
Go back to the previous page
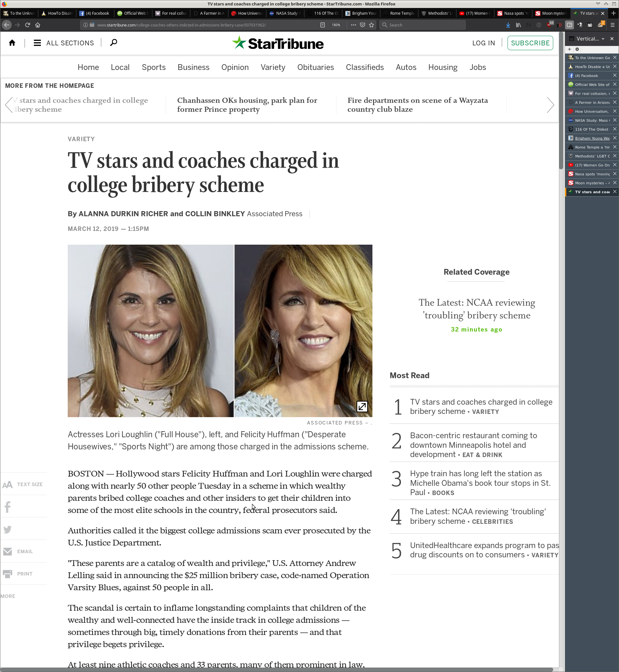7,25
